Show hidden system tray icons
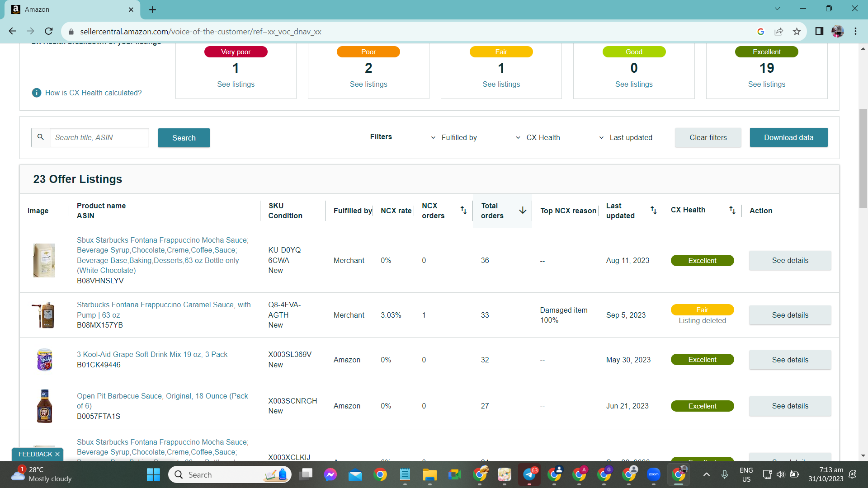The width and height of the screenshot is (868, 488). click(x=707, y=474)
